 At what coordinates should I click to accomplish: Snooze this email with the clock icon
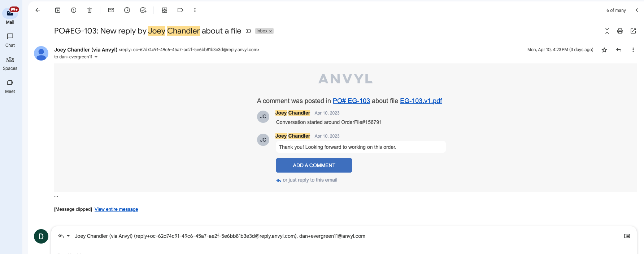tap(127, 10)
